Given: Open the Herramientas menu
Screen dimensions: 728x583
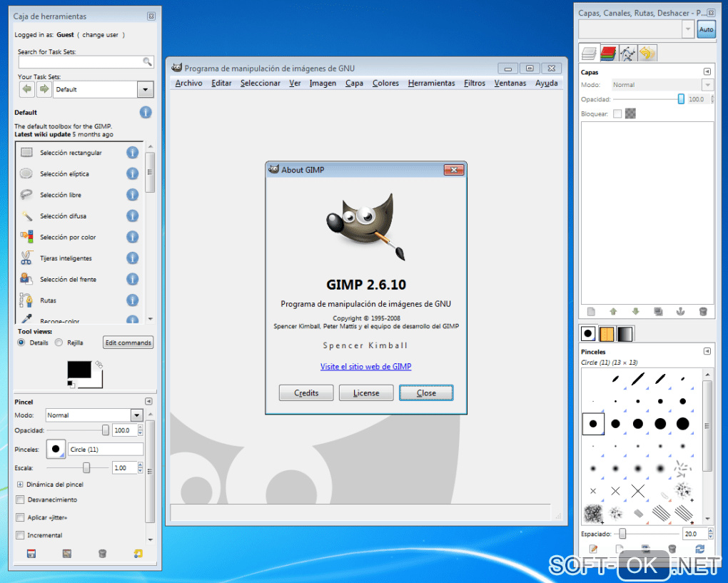Looking at the screenshot, I should coord(431,83).
